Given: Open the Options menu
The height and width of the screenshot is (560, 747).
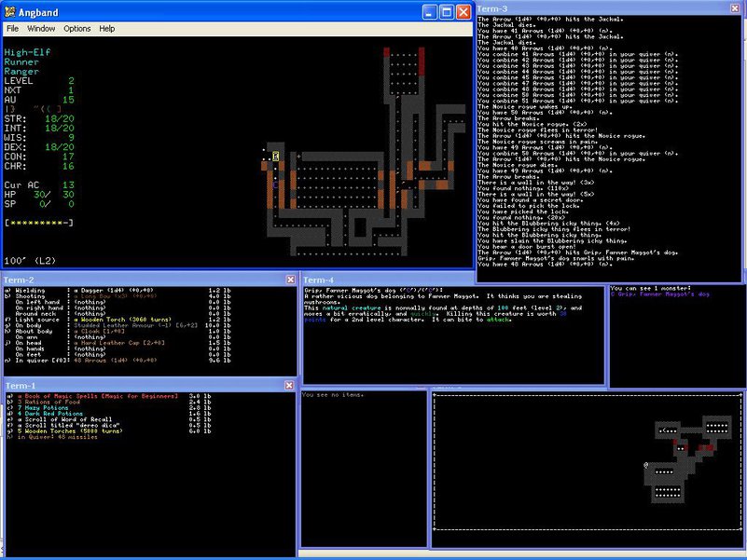Looking at the screenshot, I should click(x=77, y=29).
